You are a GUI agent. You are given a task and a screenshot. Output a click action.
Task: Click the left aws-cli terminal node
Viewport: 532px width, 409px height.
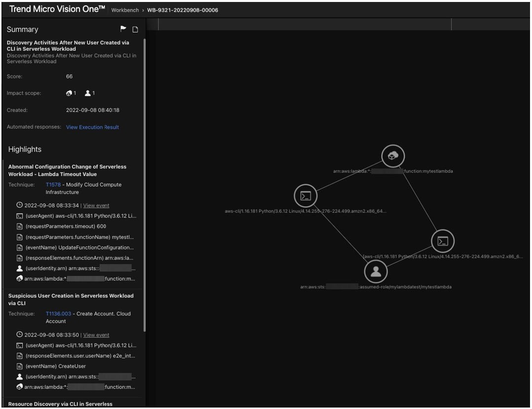coord(305,196)
